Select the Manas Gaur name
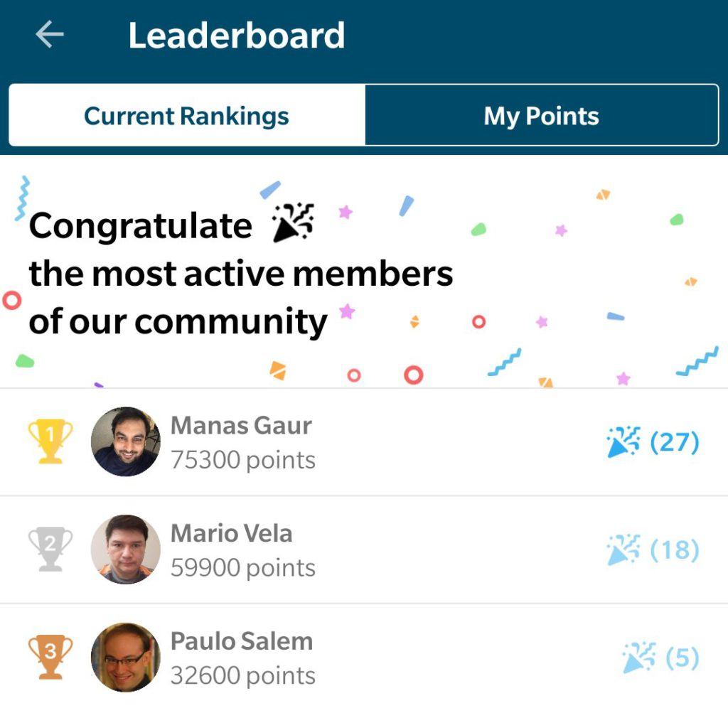 coord(241,425)
